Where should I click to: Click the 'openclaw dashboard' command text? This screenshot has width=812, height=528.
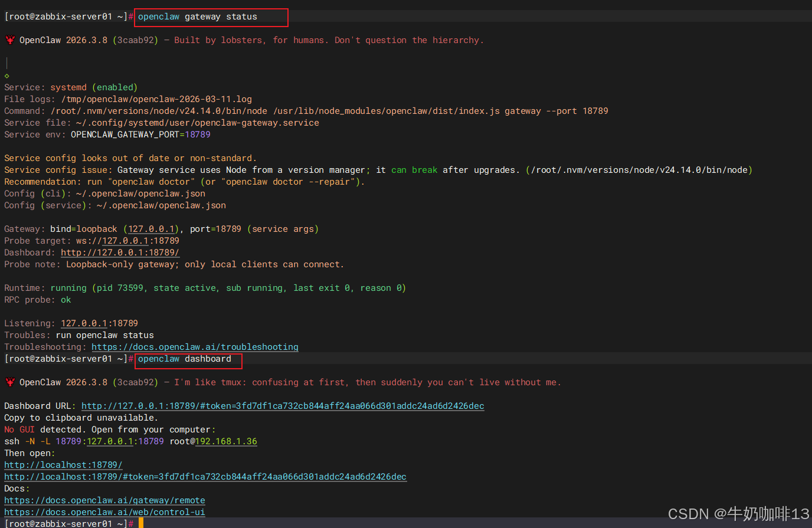tap(185, 359)
